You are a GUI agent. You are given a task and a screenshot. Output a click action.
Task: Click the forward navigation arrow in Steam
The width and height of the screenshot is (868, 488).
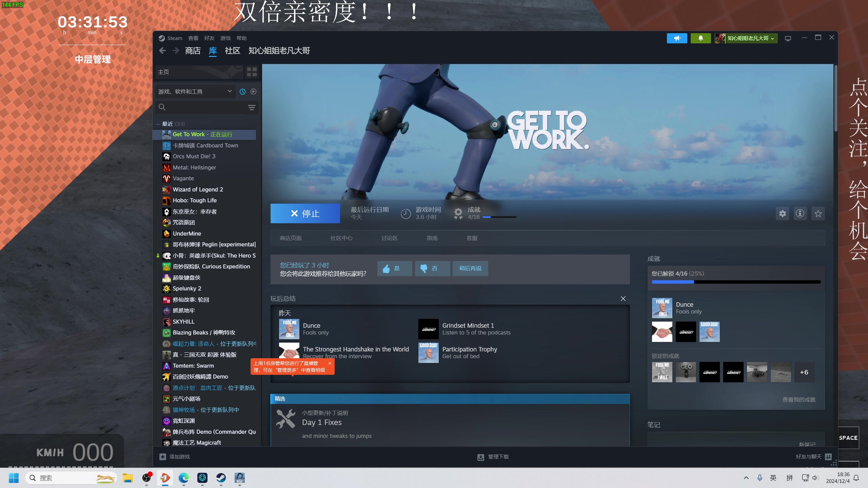tap(176, 51)
